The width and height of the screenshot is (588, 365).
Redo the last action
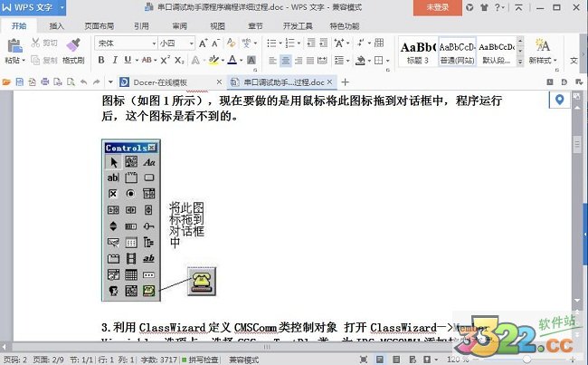click(97, 82)
